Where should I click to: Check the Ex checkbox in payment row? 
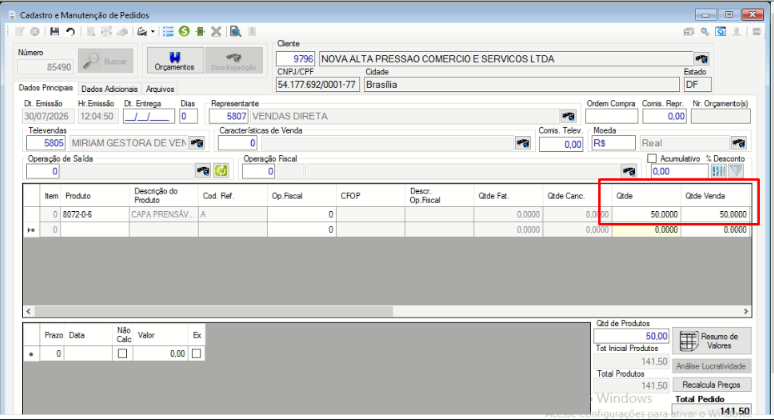(x=196, y=353)
